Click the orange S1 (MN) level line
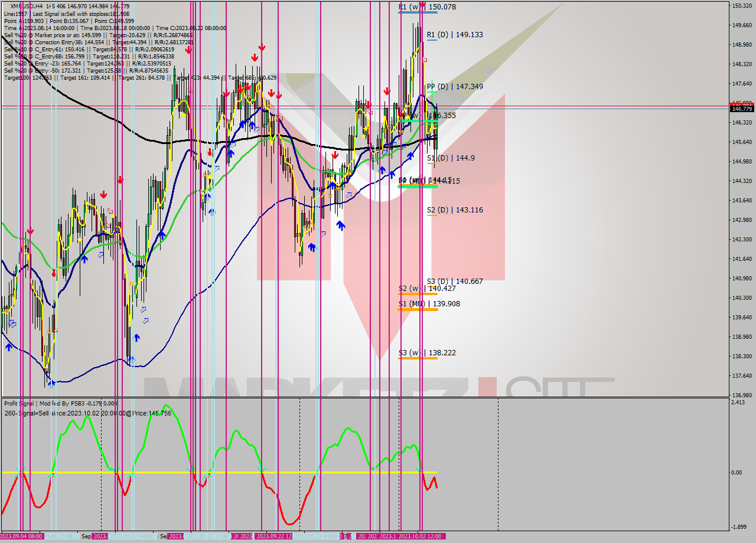This screenshot has height=543, width=756. pos(418,309)
